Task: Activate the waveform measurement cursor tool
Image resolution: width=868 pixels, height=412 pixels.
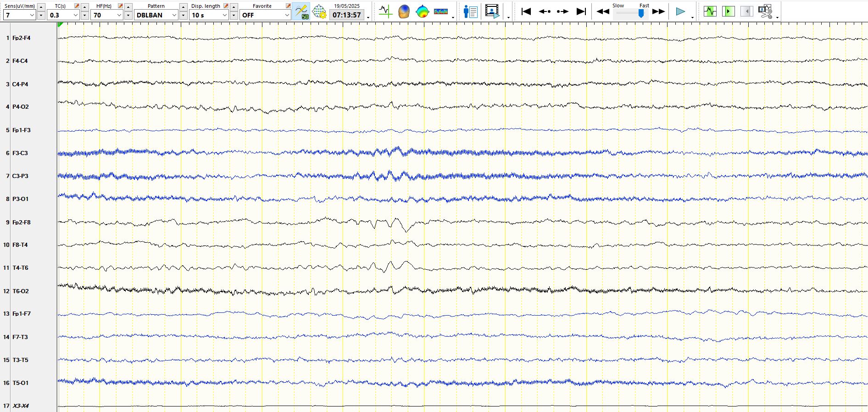Action: 385,11
